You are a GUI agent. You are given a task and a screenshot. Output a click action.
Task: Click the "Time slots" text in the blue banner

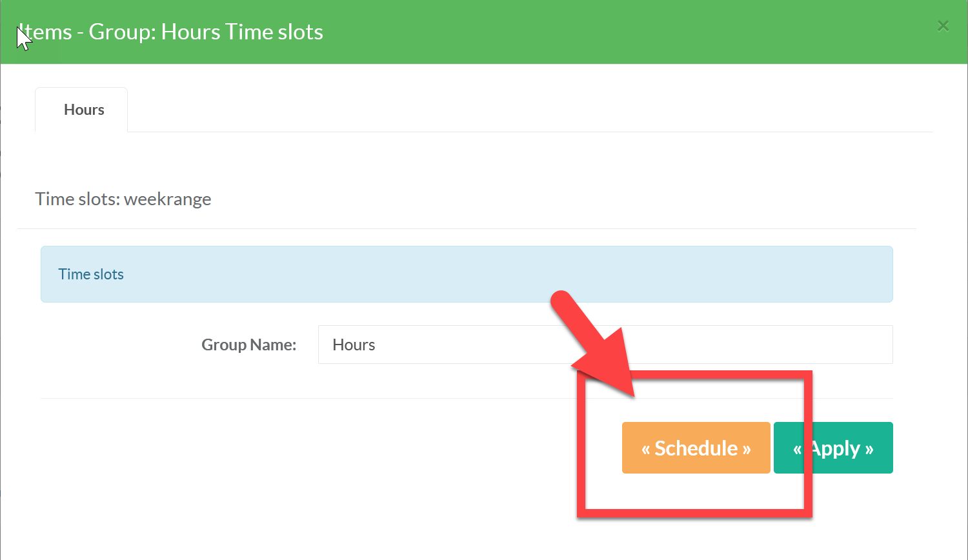(x=91, y=274)
